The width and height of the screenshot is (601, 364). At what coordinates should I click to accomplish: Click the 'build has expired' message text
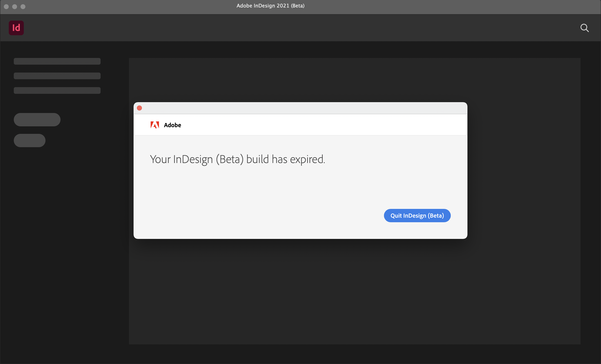tap(237, 159)
